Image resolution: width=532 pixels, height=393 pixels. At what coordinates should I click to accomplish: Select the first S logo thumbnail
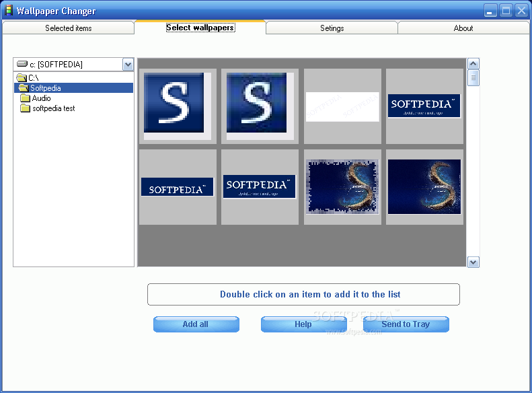click(178, 106)
